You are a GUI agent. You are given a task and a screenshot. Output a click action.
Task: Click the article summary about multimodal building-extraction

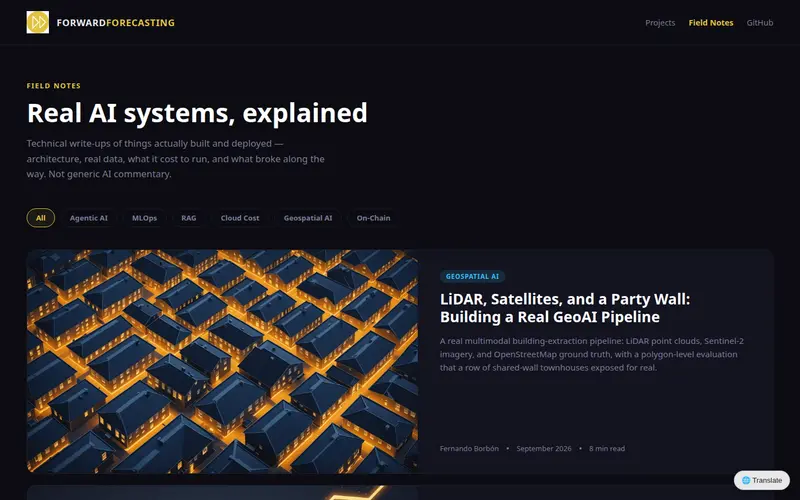pos(592,354)
